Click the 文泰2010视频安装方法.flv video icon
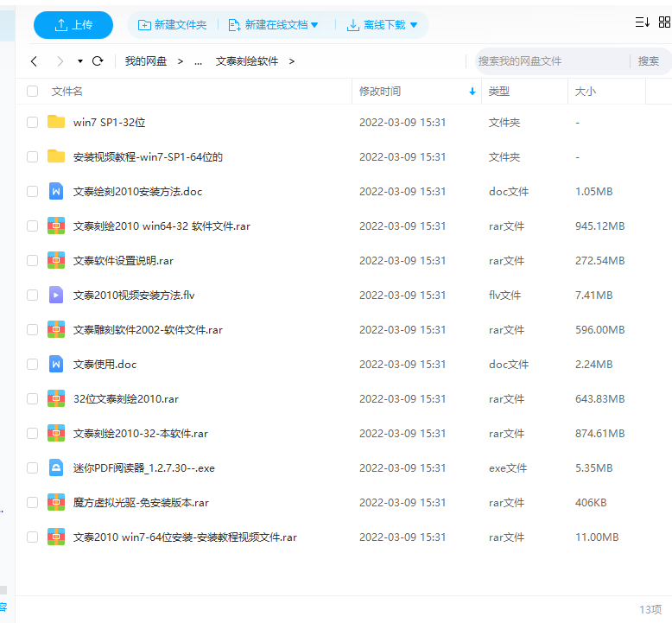This screenshot has height=623, width=672. tap(56, 295)
